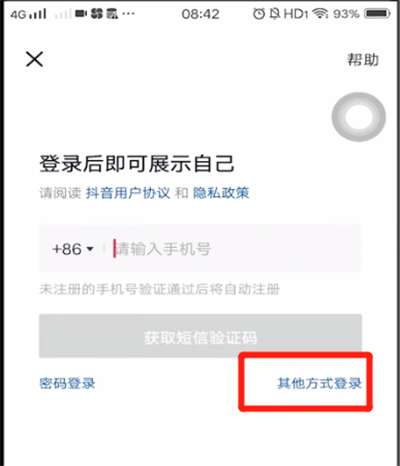Switch to 密码登录 password login
Screen dimensions: 400x466
(x=67, y=383)
